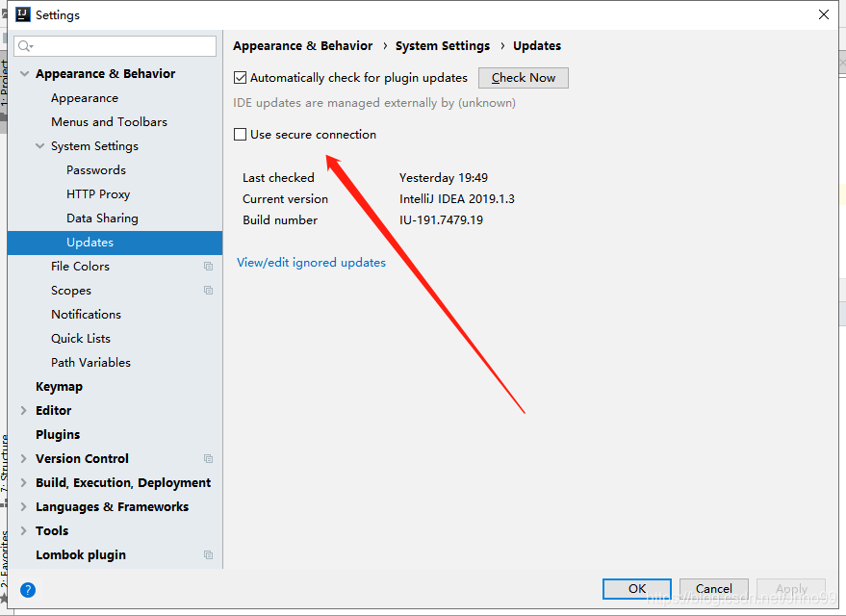
Task: Click the search magnifier icon in settings
Action: point(25,46)
